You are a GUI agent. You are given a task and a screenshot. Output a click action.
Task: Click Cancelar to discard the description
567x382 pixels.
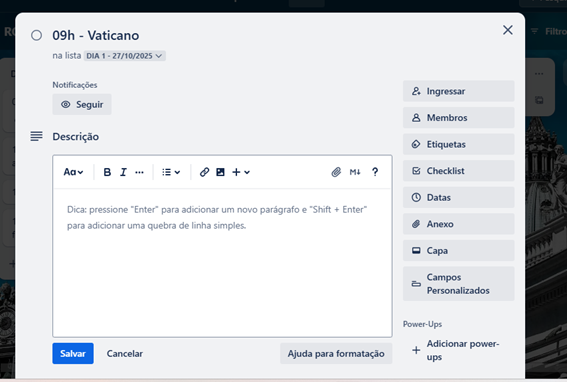tap(124, 353)
